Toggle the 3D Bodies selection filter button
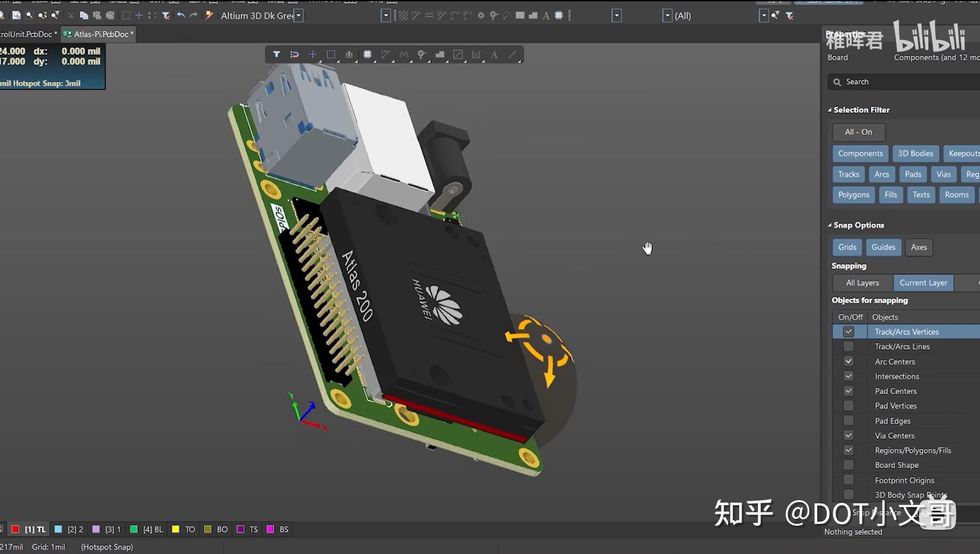Image resolution: width=980 pixels, height=554 pixels. coord(915,153)
